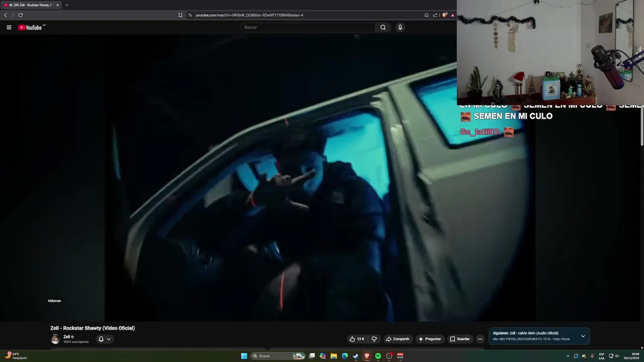Open volume and network quick settings
Image resolution: width=644 pixels, height=362 pixels.
pos(614,356)
